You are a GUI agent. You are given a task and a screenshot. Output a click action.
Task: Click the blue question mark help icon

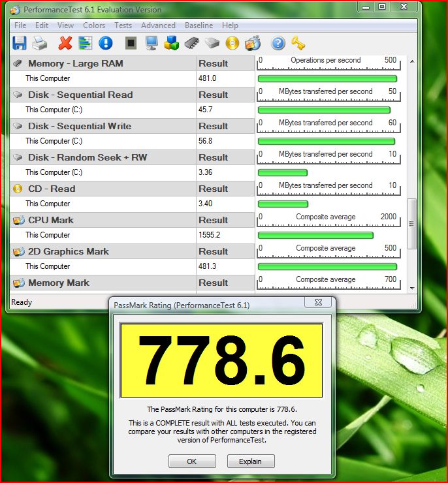pos(278,43)
